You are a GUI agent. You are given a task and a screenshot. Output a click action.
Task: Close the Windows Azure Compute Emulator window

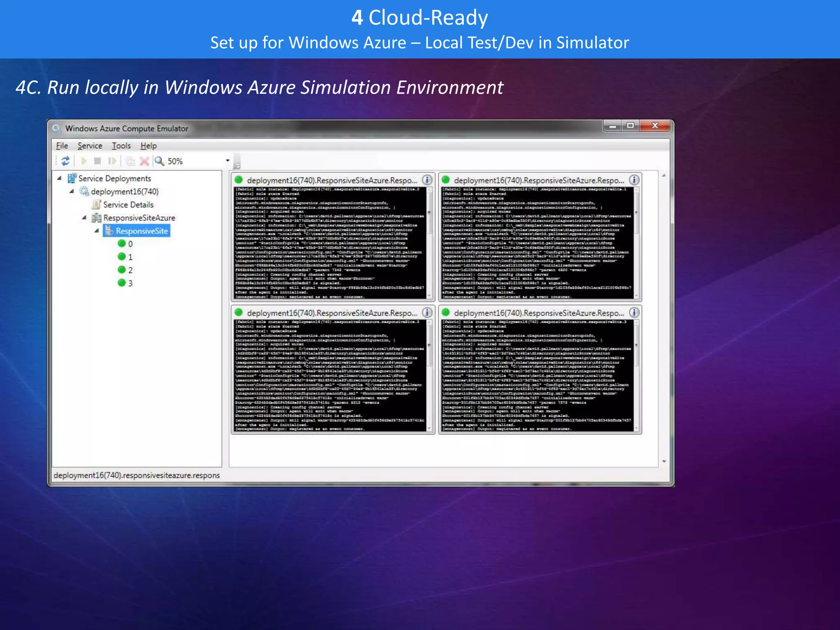click(x=655, y=126)
